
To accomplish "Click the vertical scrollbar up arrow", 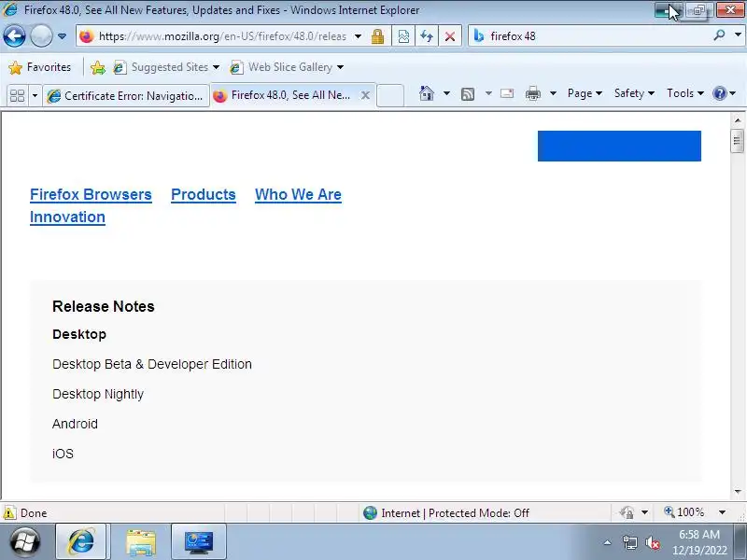I will click(x=738, y=120).
